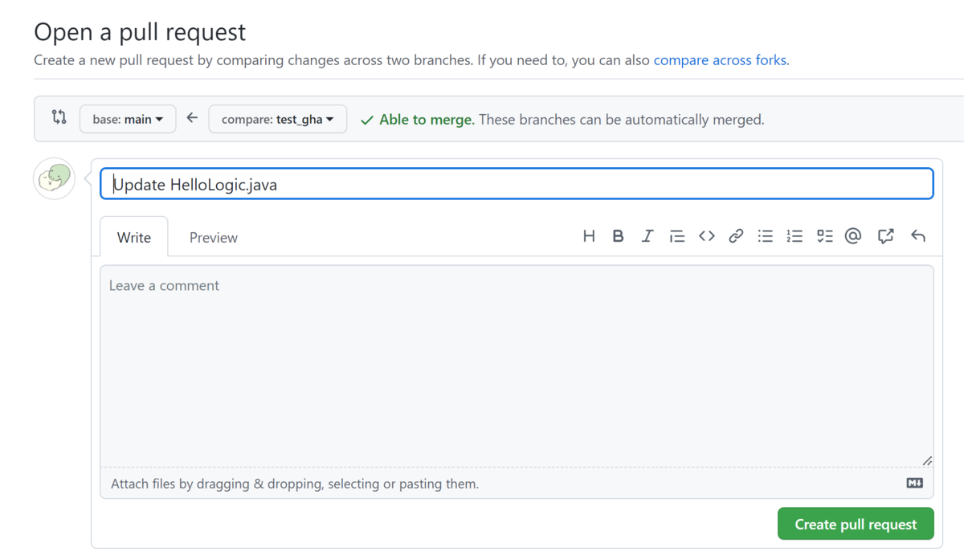This screenshot has height=560, width=964.
Task: Mention a user with the @ icon
Action: pyautogui.click(x=853, y=235)
